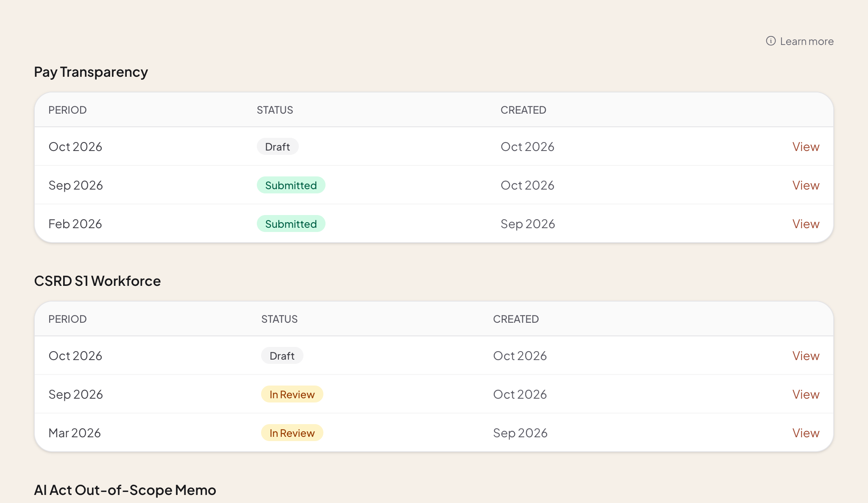Click Submitted badge in Sep 2026 row
Image resolution: width=868 pixels, height=503 pixels.
[291, 185]
